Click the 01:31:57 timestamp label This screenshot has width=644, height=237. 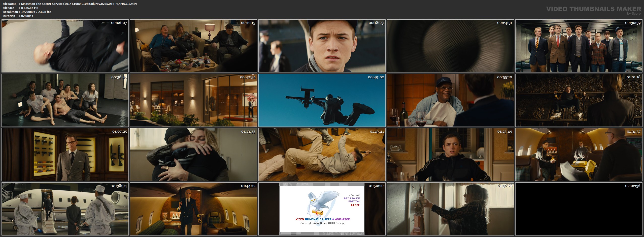coord(633,132)
